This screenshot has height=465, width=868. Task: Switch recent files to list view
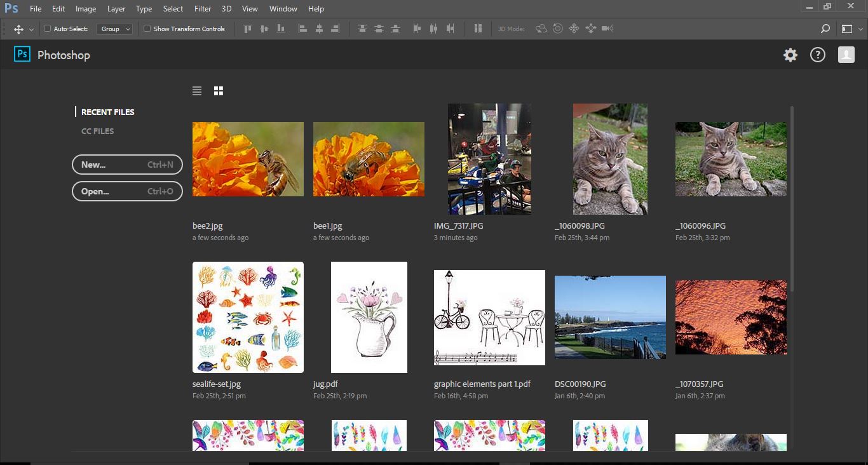pos(197,91)
